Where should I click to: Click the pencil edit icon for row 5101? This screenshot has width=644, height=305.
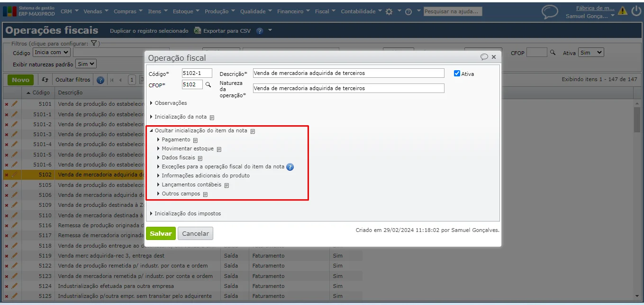[x=14, y=104]
